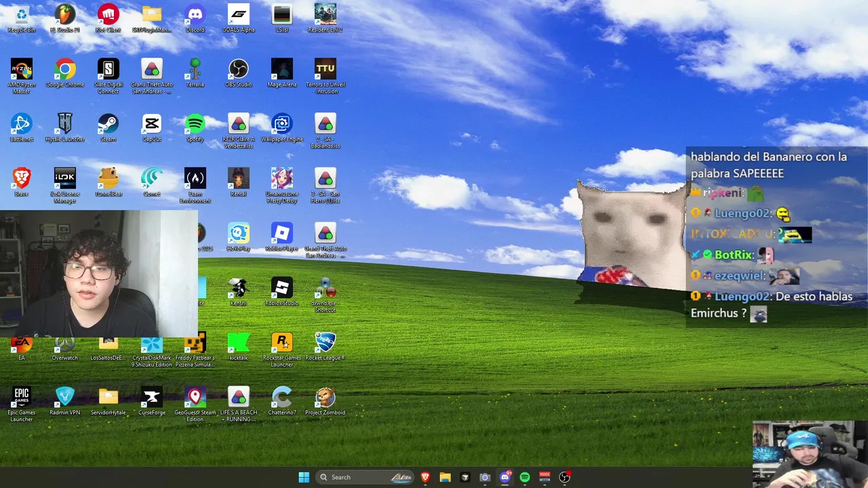Launch the Spotify desktop shortcut
868x488 pixels.
pyautogui.click(x=195, y=128)
